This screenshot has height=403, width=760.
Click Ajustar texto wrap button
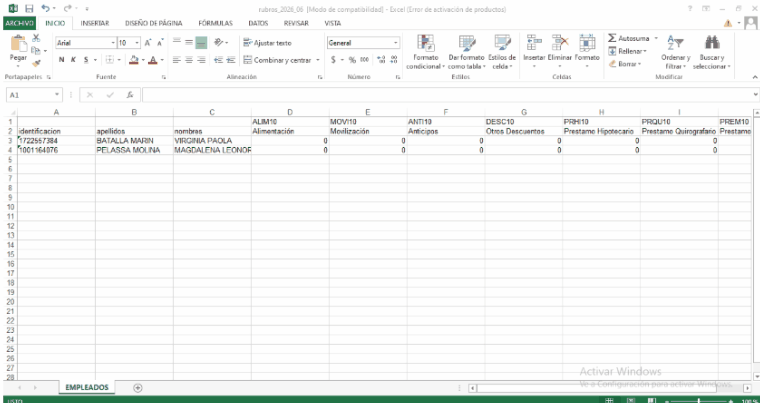point(268,43)
